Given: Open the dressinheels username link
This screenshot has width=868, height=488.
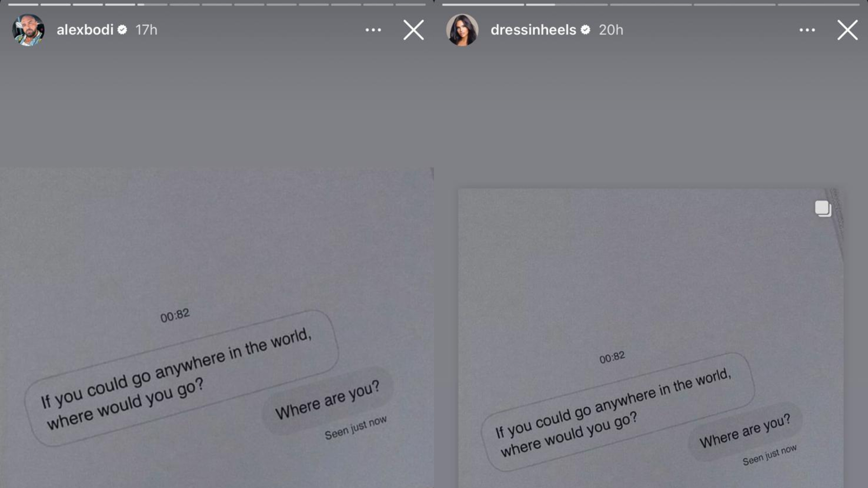Looking at the screenshot, I should 533,30.
